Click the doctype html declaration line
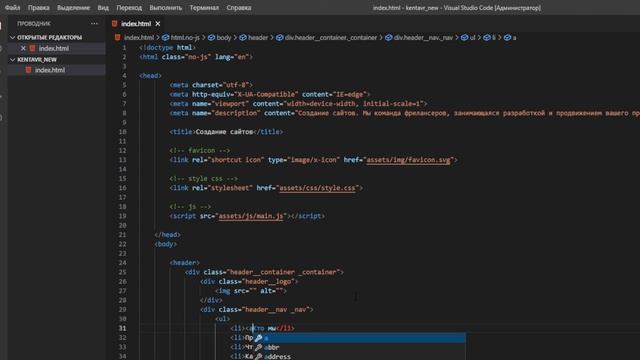This screenshot has width=640, height=360. tap(167, 48)
